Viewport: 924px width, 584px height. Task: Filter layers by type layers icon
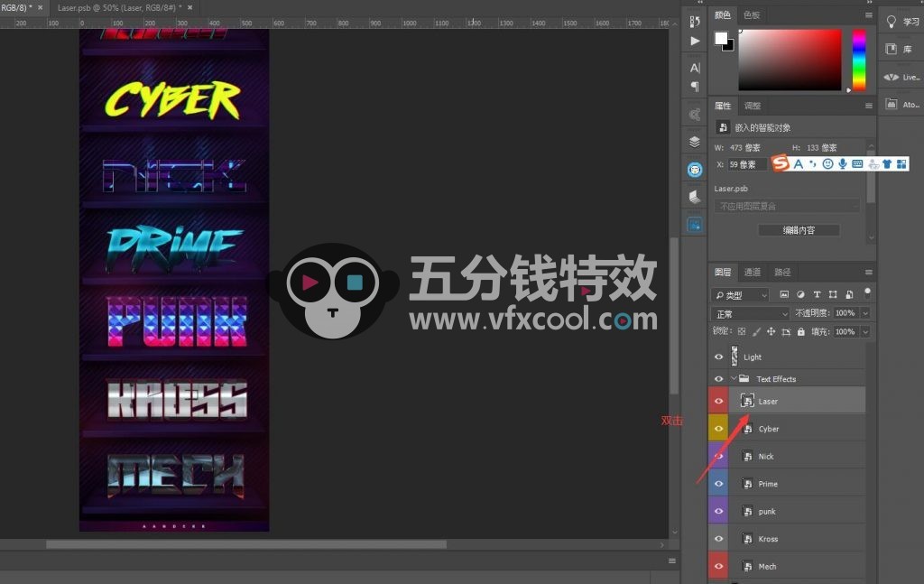(817, 294)
